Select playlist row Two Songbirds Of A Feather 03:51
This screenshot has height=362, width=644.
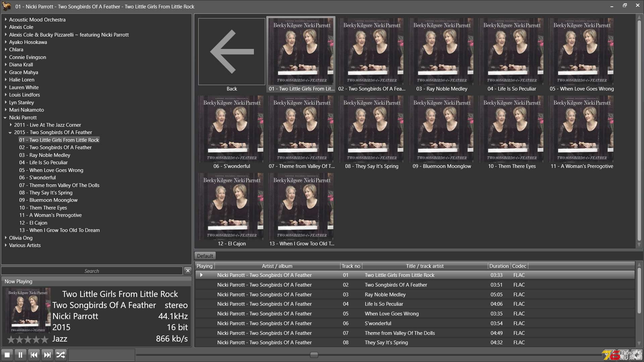[415, 285]
